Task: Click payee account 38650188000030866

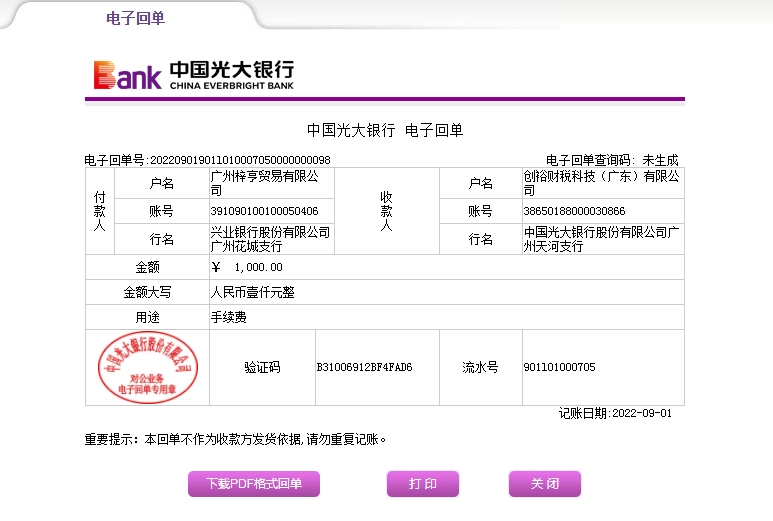Action: [x=574, y=211]
